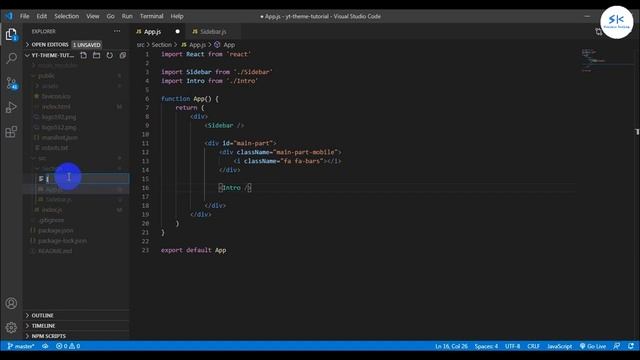Click UTF-8 encoding in status bar
Image resolution: width=640 pixels, height=360 pixels.
pos(513,346)
